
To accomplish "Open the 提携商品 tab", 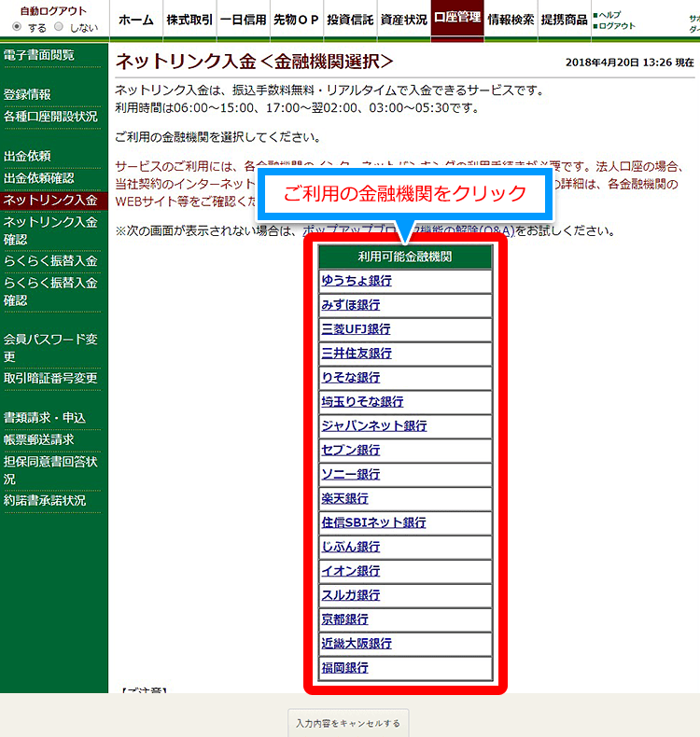I will pos(564,20).
